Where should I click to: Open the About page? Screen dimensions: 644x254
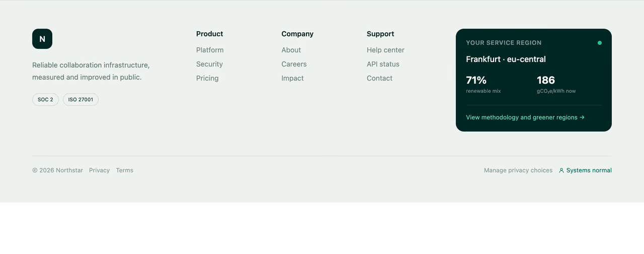tap(291, 50)
